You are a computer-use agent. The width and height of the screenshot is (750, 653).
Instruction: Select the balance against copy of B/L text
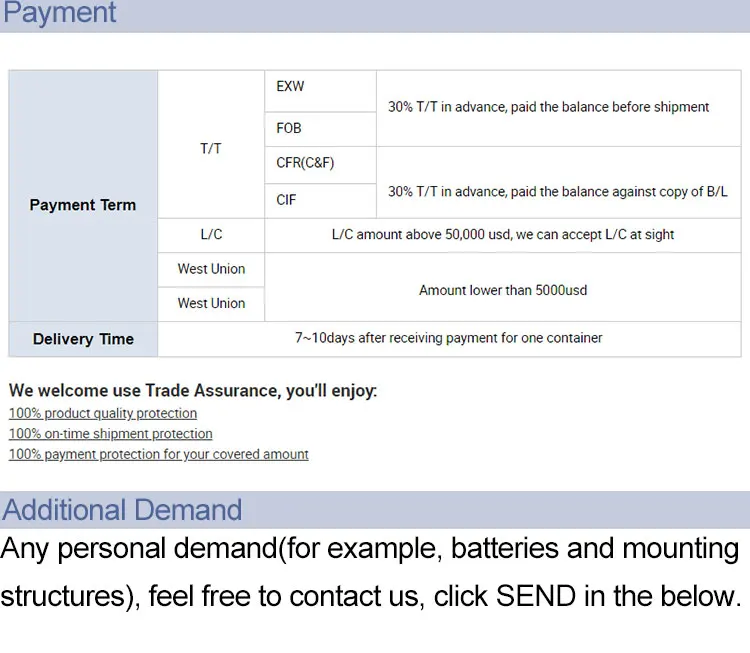tap(557, 191)
